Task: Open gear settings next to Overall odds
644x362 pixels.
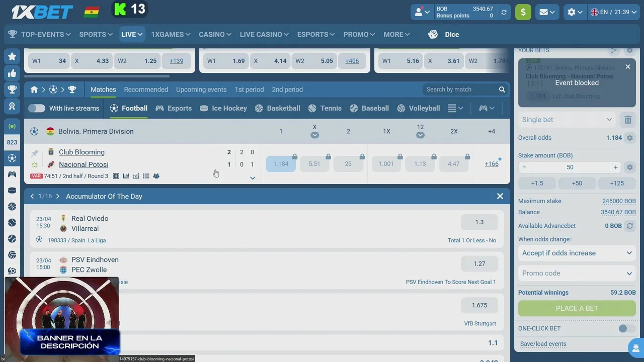Action: [629, 138]
